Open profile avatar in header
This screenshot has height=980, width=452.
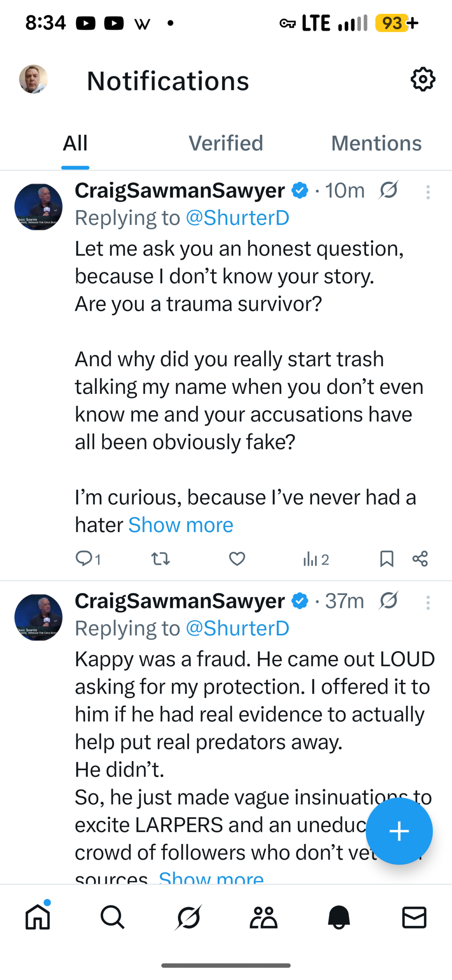pos(34,79)
